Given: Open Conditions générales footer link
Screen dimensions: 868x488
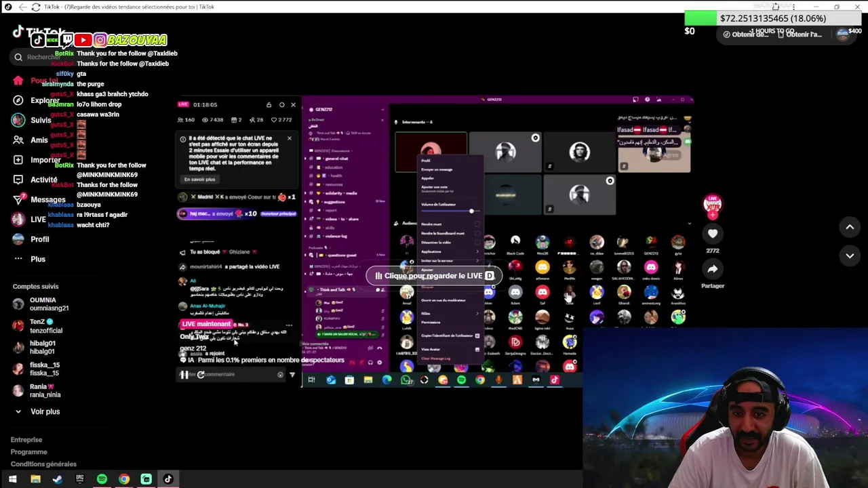Looking at the screenshot, I should [43, 464].
